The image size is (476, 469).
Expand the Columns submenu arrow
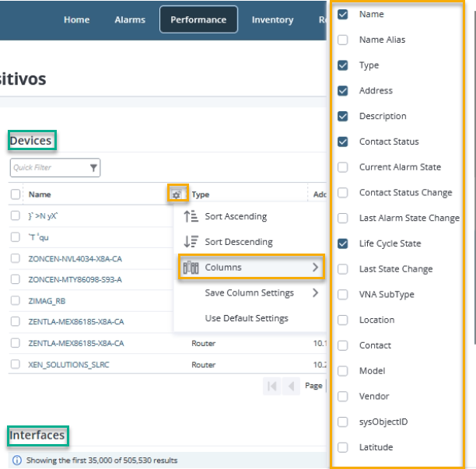tap(316, 268)
